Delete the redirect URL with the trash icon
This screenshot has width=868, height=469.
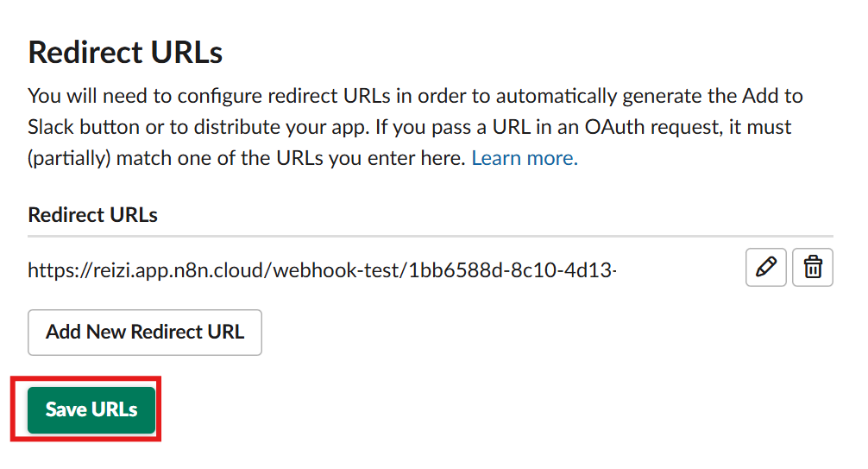coord(812,268)
